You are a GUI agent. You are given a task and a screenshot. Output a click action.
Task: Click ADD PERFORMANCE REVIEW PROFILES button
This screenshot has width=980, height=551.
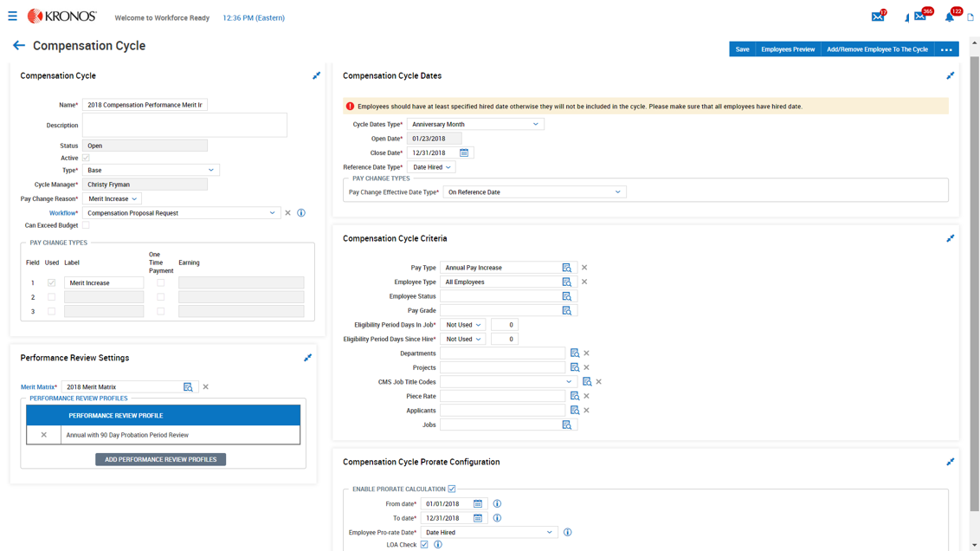tap(160, 459)
